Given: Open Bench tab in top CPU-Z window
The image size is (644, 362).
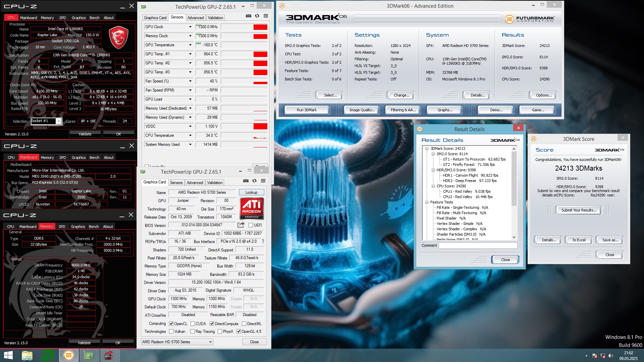Looking at the screenshot, I should 94,18.
